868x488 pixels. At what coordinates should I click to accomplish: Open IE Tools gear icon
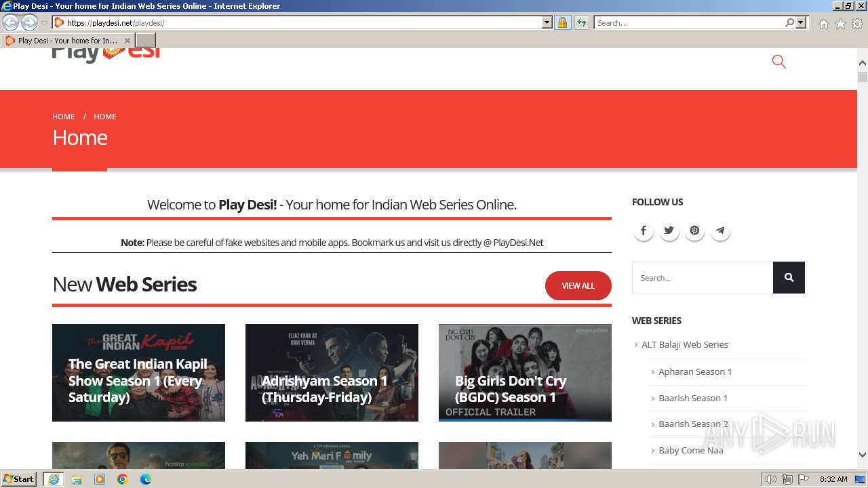tap(857, 24)
